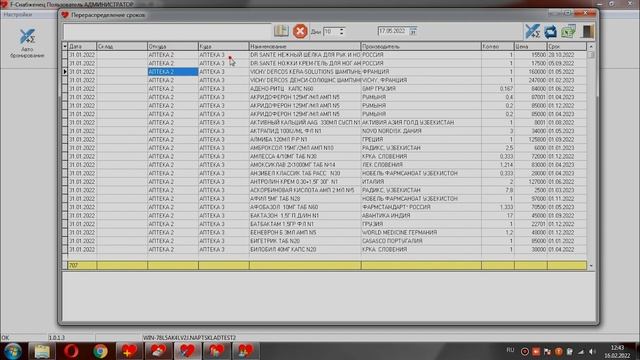
Task: Switch to the heart-with-plus app on the taskbar
Action: click(129, 351)
